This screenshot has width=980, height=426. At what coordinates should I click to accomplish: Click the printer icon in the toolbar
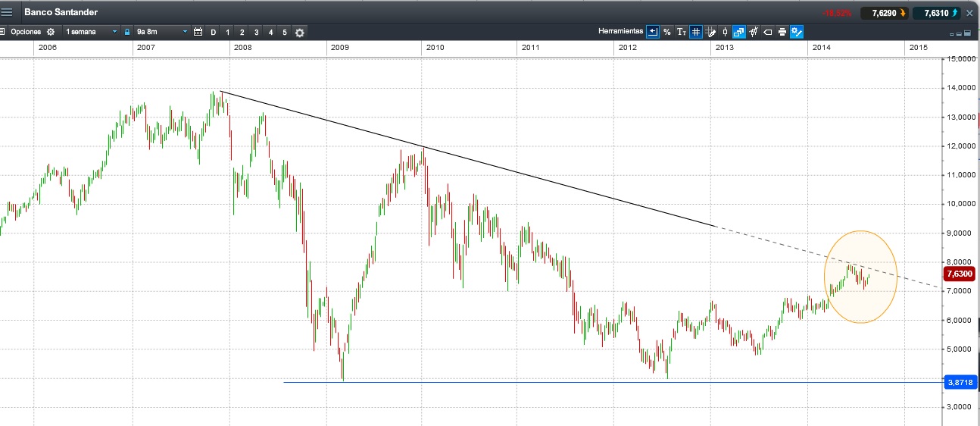[x=782, y=32]
